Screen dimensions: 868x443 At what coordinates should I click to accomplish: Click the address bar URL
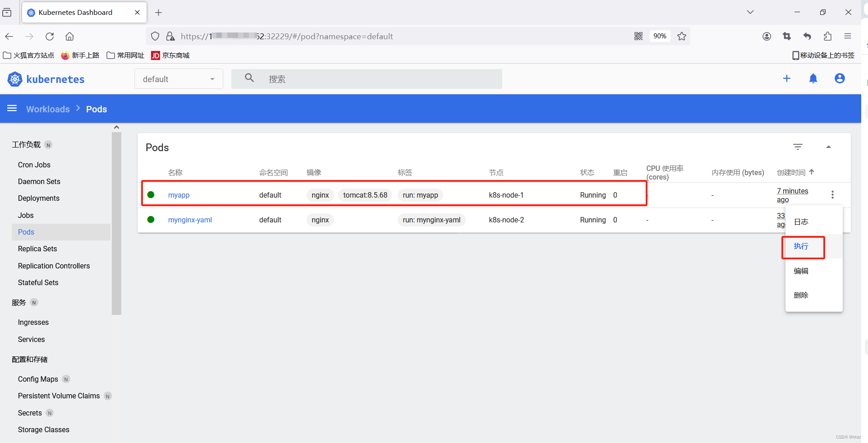[287, 37]
